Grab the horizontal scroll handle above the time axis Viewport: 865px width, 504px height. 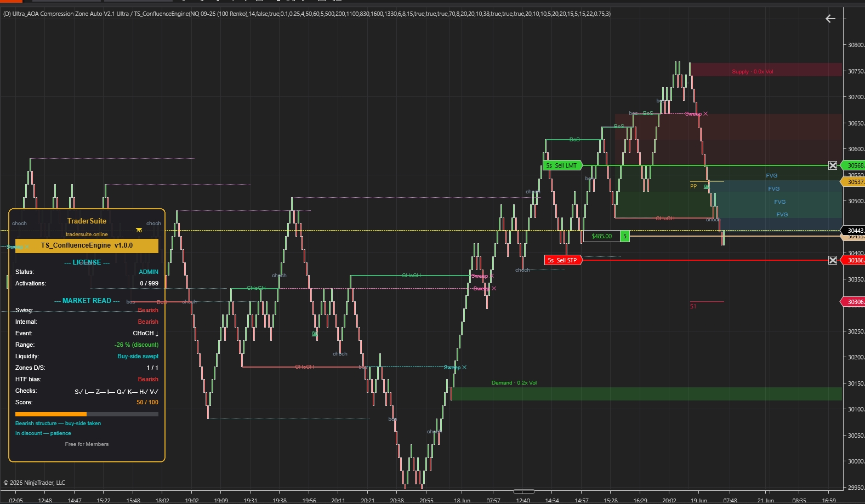click(524, 491)
